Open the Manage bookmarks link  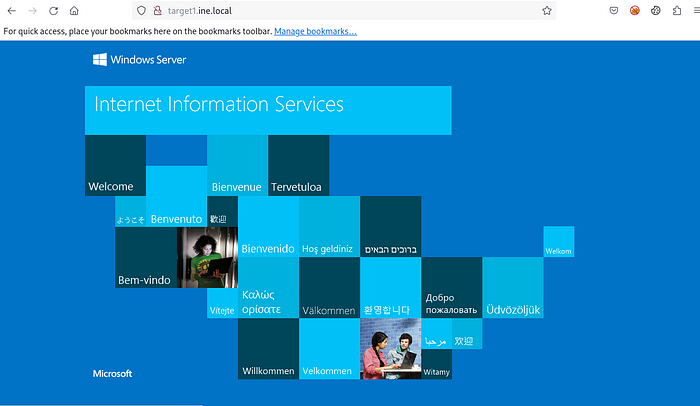click(315, 31)
